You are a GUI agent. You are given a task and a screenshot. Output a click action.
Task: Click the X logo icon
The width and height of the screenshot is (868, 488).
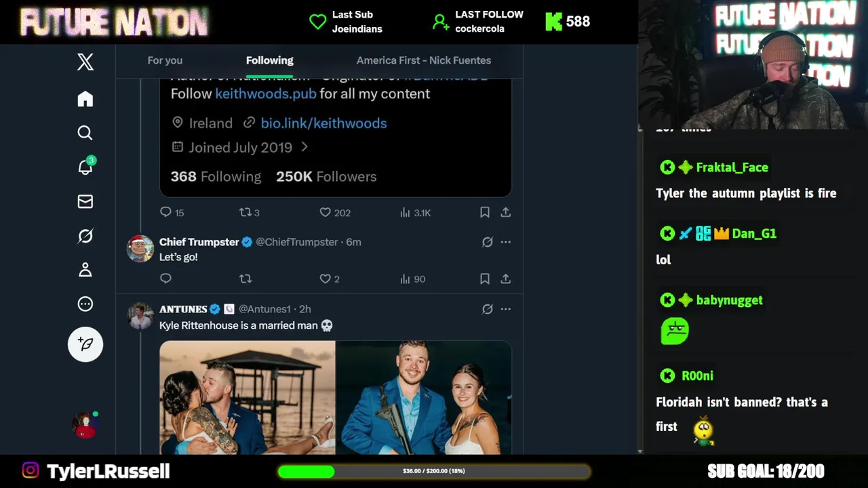[85, 62]
